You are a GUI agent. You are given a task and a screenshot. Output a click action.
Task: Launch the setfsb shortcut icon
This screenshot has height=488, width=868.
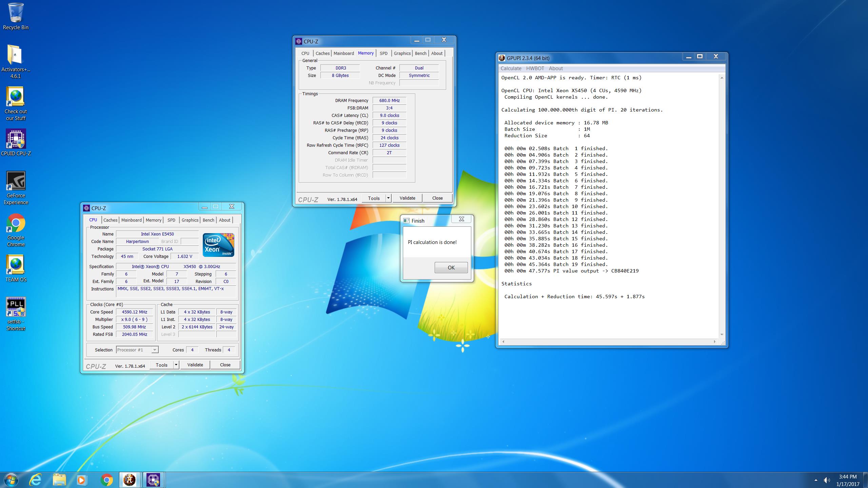click(x=16, y=314)
